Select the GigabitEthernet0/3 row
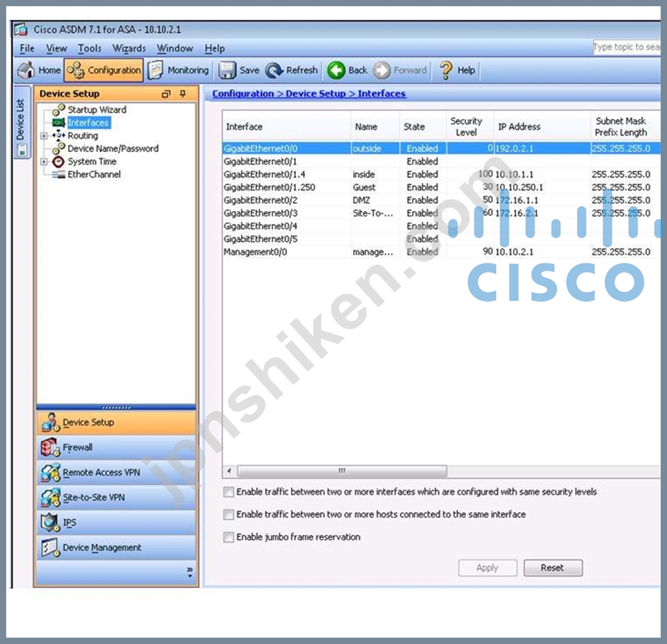Image resolution: width=667 pixels, height=644 pixels. point(441,213)
